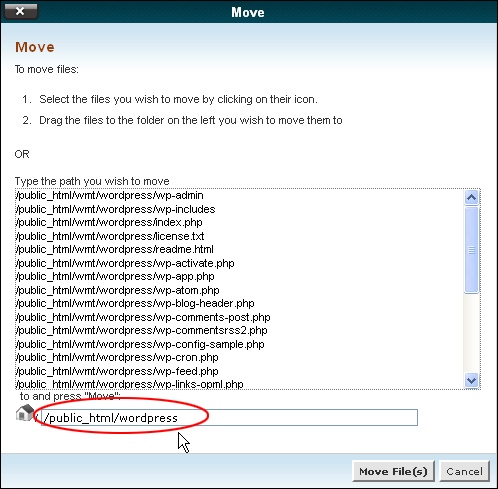Select the wp-config-sample.php path line

(x=140, y=344)
